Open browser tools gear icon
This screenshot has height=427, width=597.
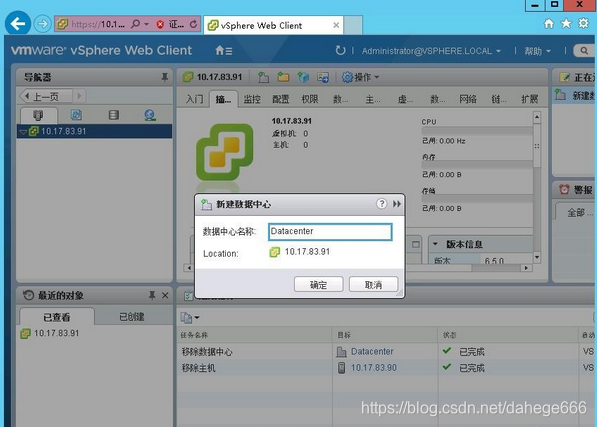point(583,23)
